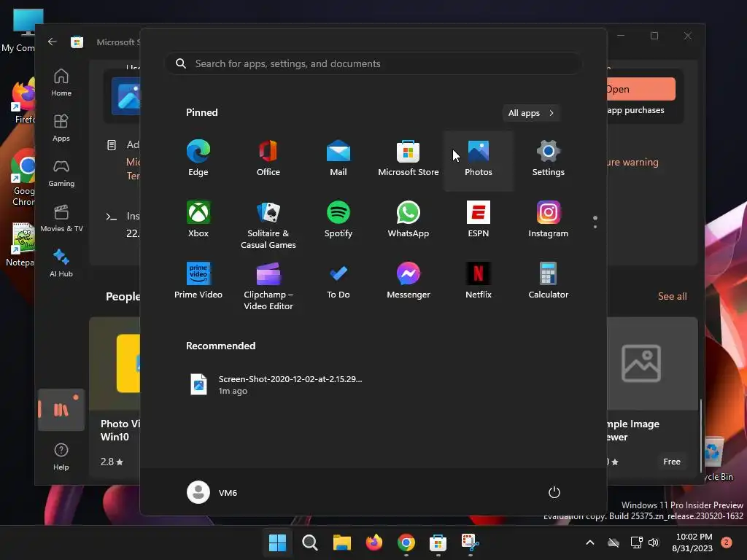The image size is (747, 560).
Task: Open the Mail app
Action: [338, 159]
